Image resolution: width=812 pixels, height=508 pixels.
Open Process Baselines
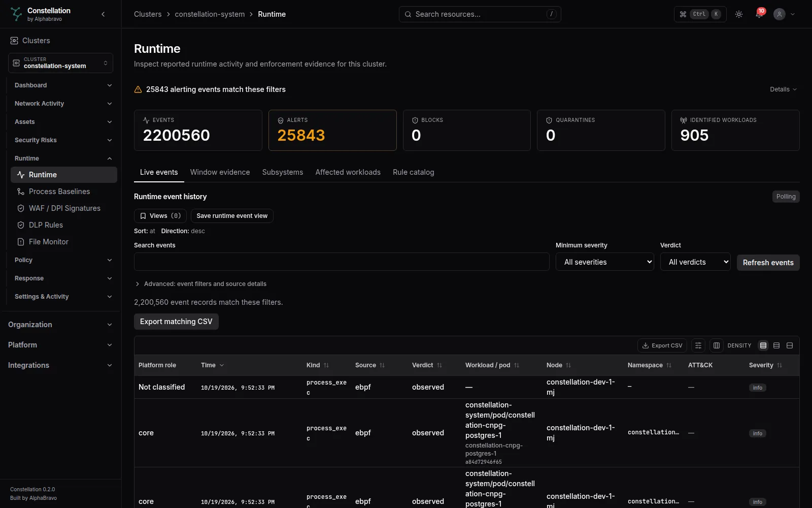64,192
